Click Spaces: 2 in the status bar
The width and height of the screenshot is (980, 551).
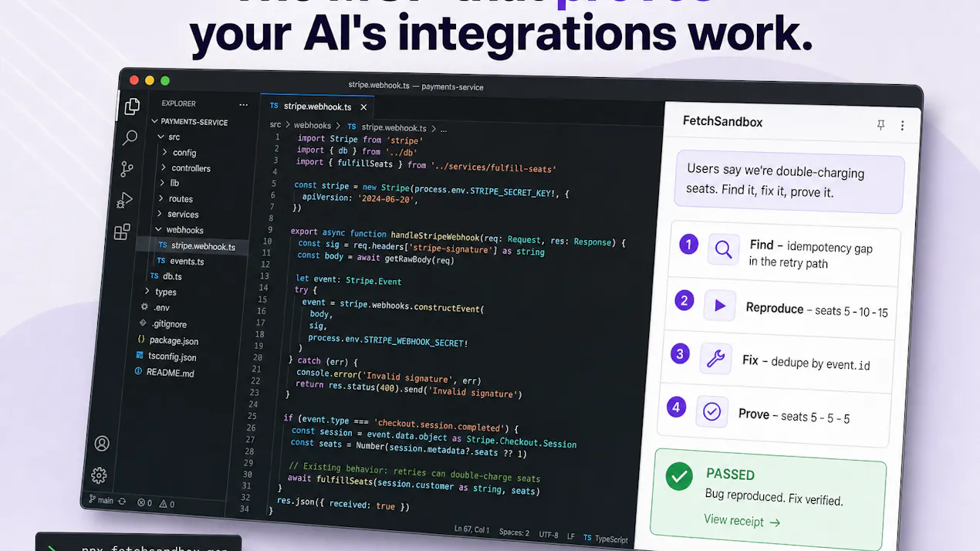pos(514,532)
